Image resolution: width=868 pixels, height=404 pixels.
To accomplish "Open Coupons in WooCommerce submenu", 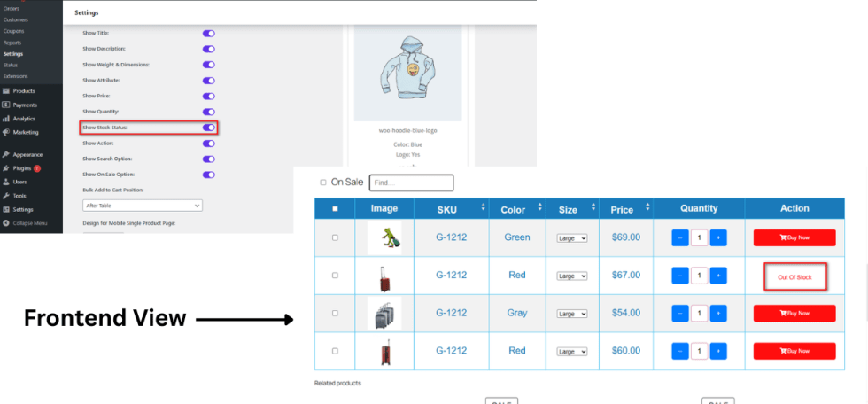I will coord(13,32).
